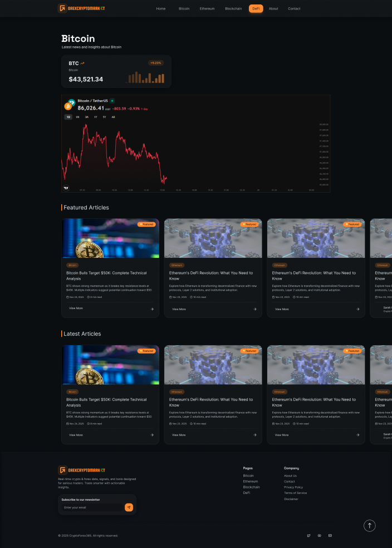Click the highlighted DeFi nav button
This screenshot has width=392, height=548.
256,9
